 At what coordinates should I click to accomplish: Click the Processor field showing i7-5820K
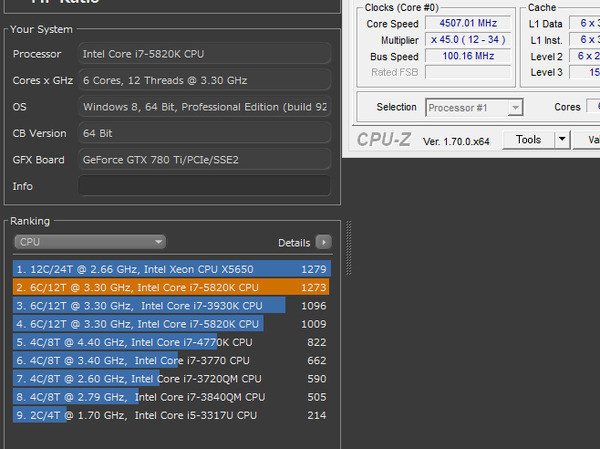(x=205, y=54)
